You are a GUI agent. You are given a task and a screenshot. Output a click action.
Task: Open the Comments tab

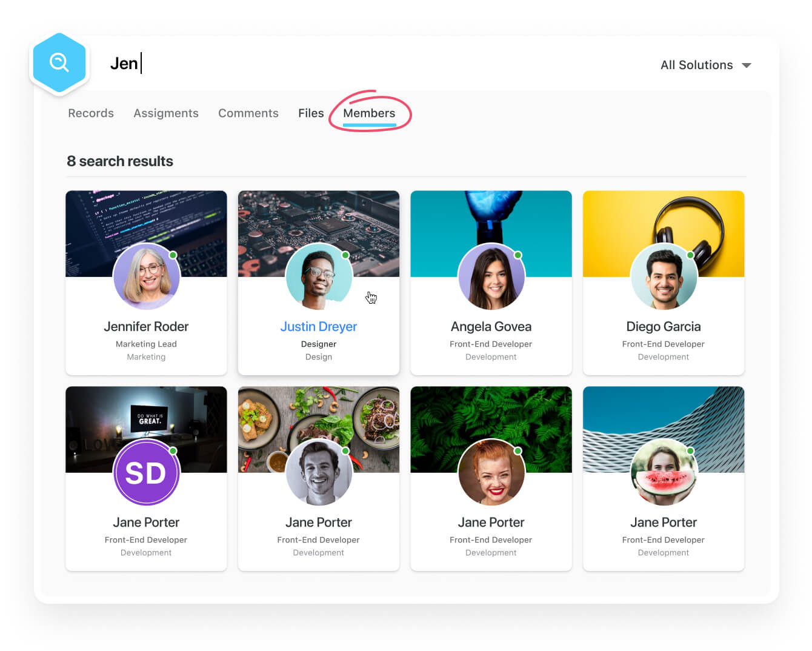pos(248,113)
